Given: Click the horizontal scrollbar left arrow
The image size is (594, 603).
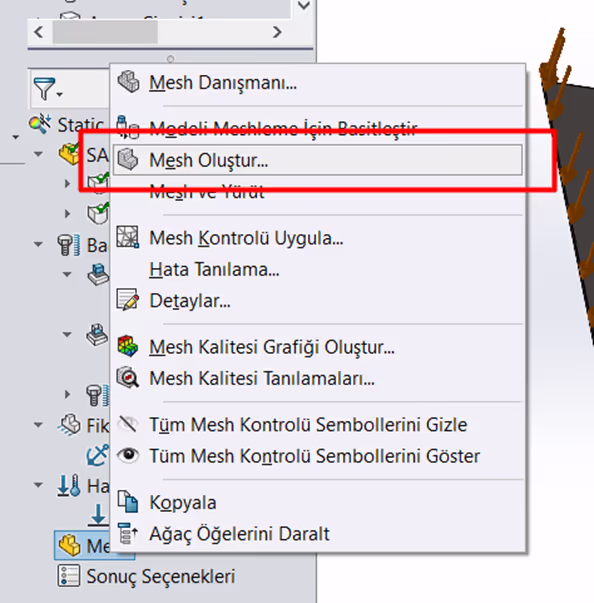Looking at the screenshot, I should pyautogui.click(x=38, y=32).
